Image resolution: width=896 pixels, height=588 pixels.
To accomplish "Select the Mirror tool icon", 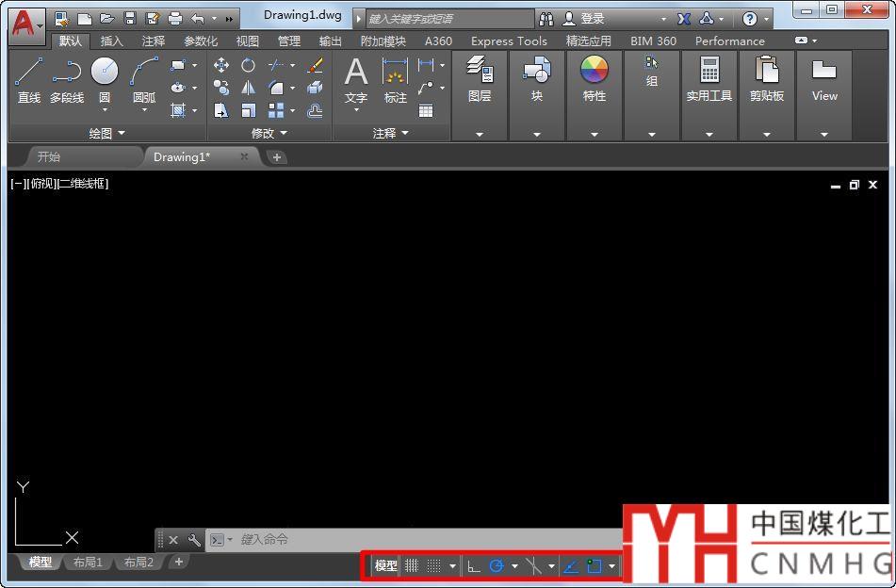I will click(248, 88).
